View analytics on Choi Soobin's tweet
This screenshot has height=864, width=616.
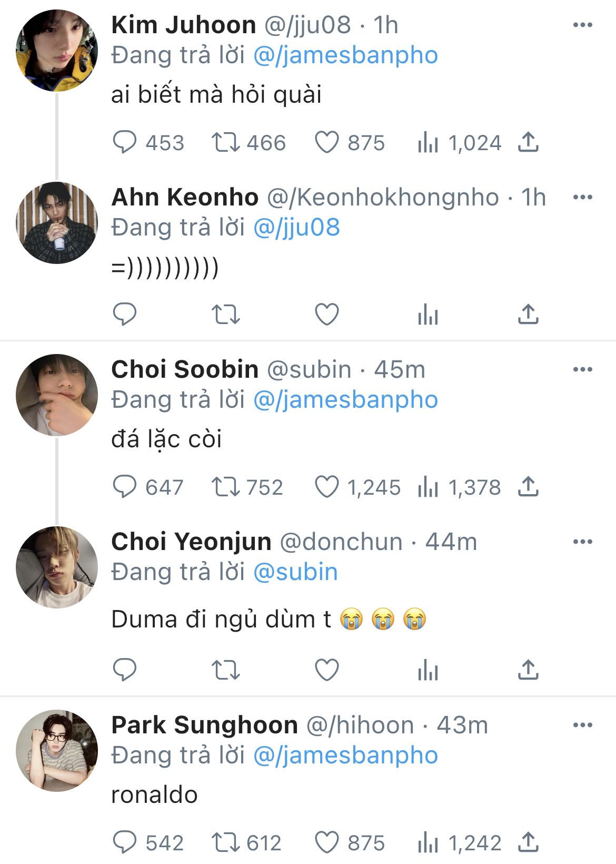[x=428, y=487]
